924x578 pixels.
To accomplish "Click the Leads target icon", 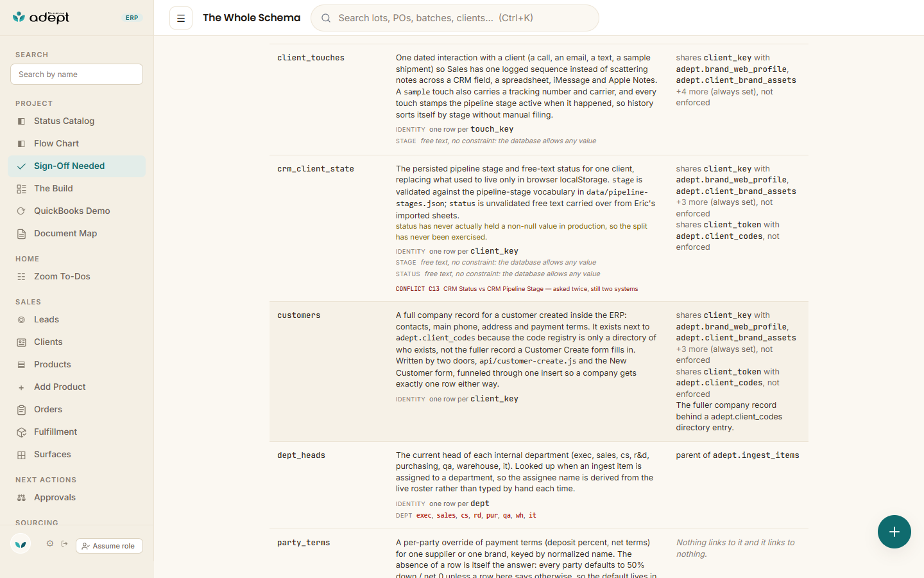I will point(21,320).
